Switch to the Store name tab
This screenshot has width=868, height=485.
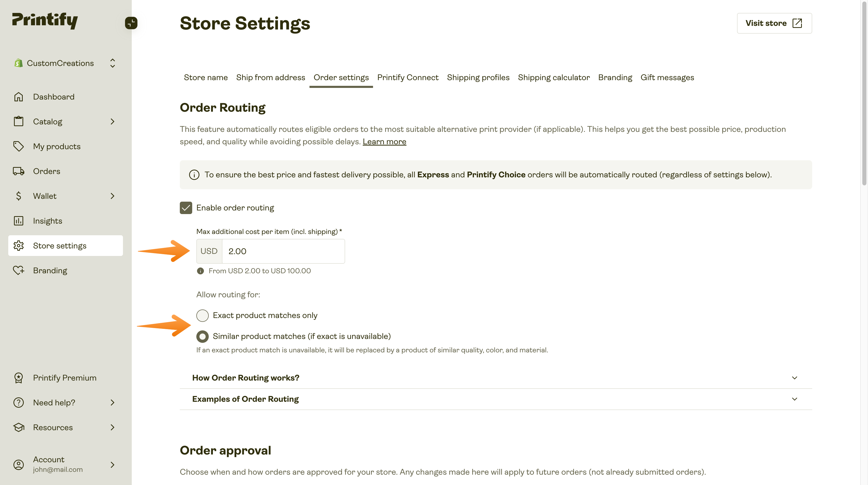[206, 78]
